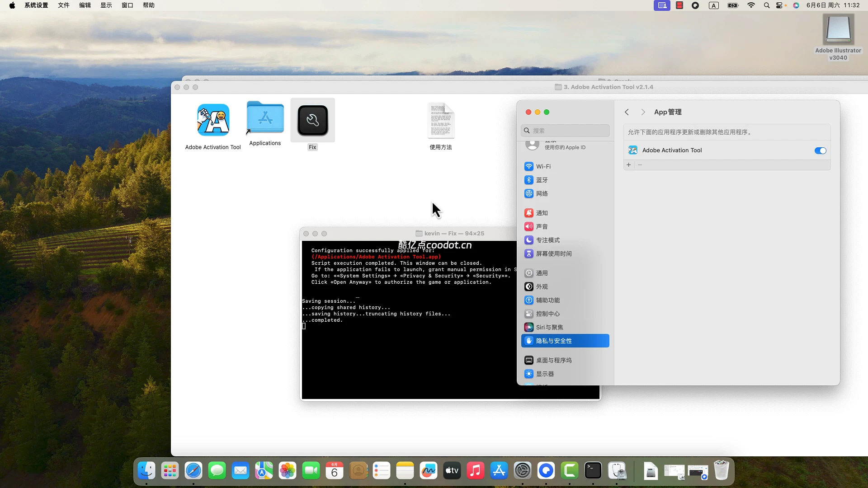Open Terminal from the Dock
The image size is (868, 488).
click(593, 471)
